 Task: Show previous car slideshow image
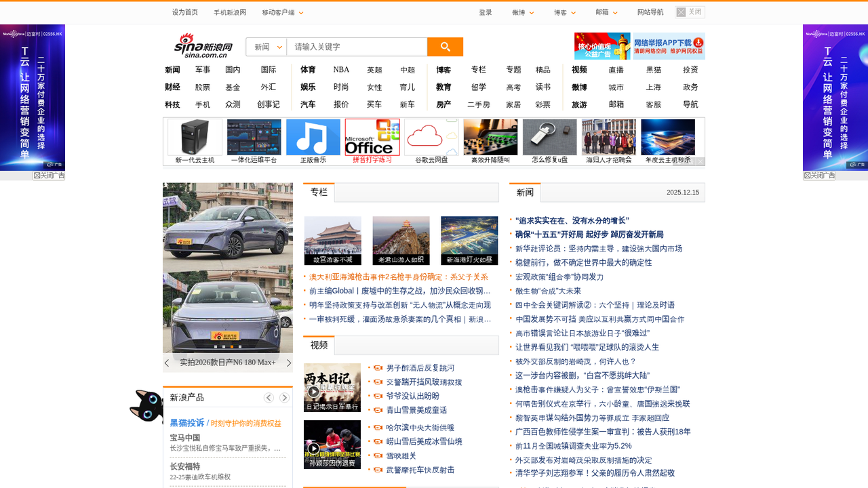pyautogui.click(x=167, y=363)
